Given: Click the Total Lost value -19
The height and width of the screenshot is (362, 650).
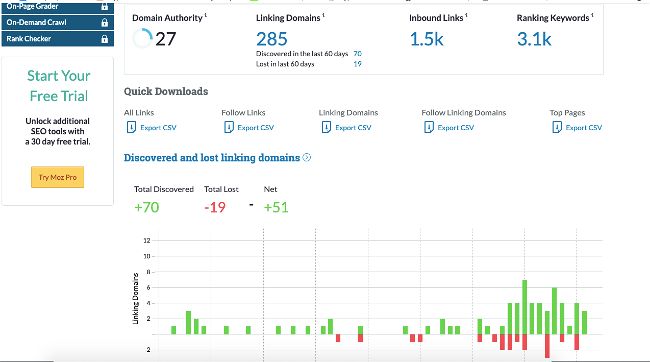Looking at the screenshot, I should (x=215, y=207).
